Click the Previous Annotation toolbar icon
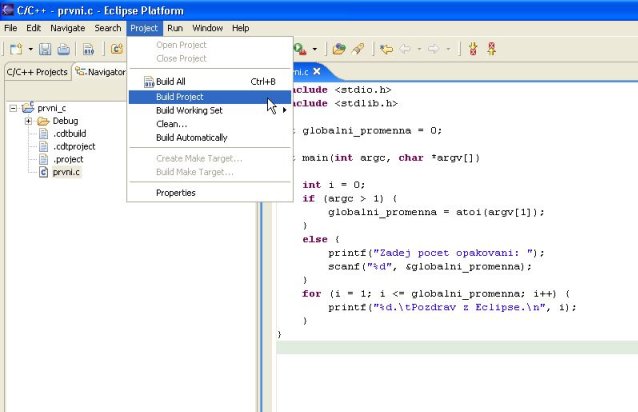 pyautogui.click(x=492, y=49)
